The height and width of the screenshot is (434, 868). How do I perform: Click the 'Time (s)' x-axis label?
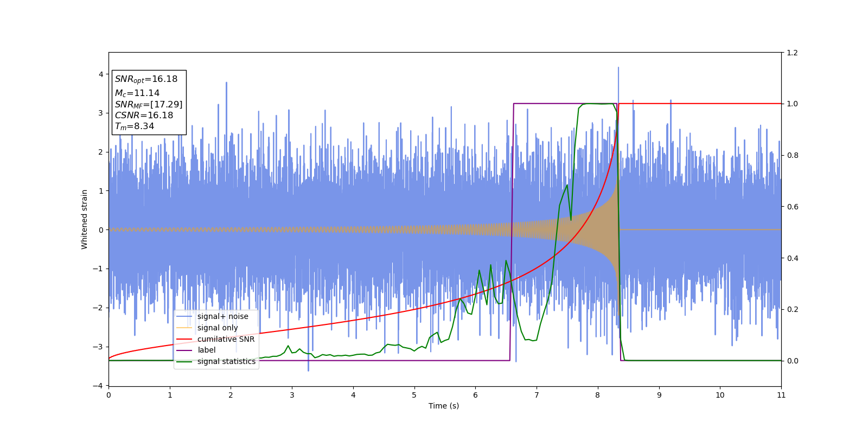coord(444,406)
